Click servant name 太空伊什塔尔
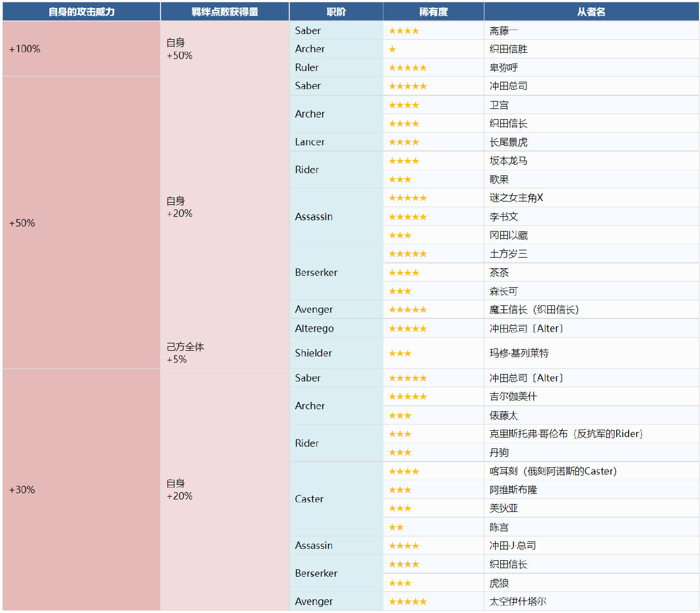The height and width of the screenshot is (613, 700). point(517,601)
